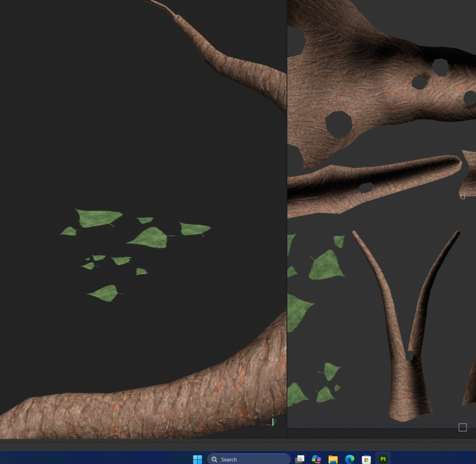Open Microsoft Store from the taskbar
The height and width of the screenshot is (464, 476).
(x=366, y=459)
